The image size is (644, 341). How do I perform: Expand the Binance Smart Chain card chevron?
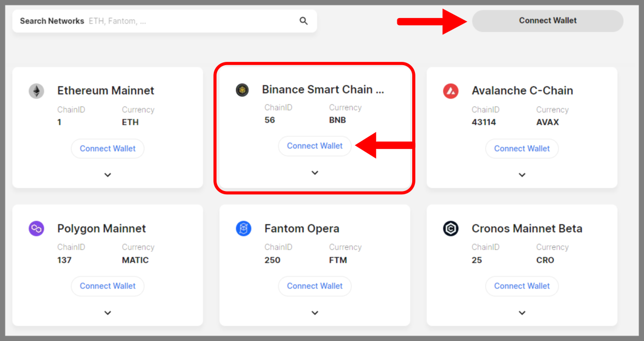(x=315, y=173)
